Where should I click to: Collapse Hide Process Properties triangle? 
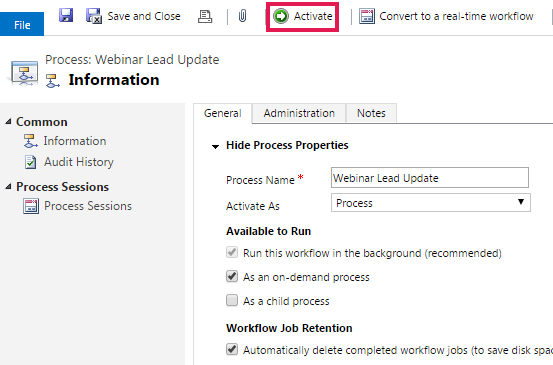point(215,146)
